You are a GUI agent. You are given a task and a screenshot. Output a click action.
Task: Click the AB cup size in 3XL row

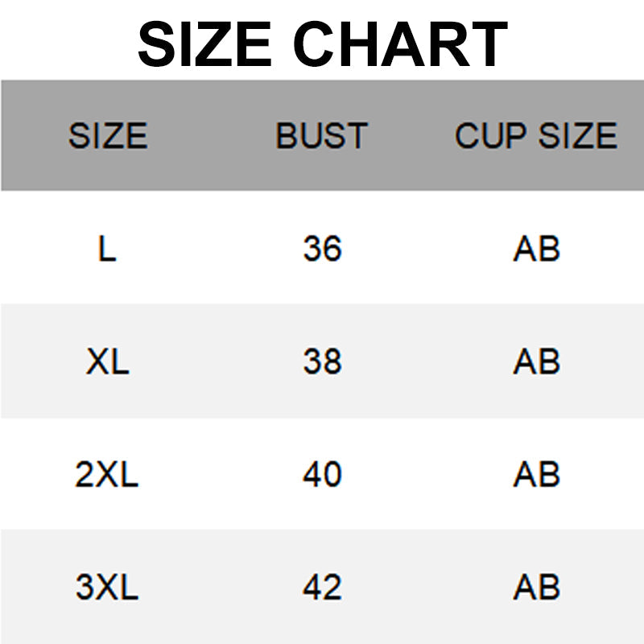(x=536, y=588)
